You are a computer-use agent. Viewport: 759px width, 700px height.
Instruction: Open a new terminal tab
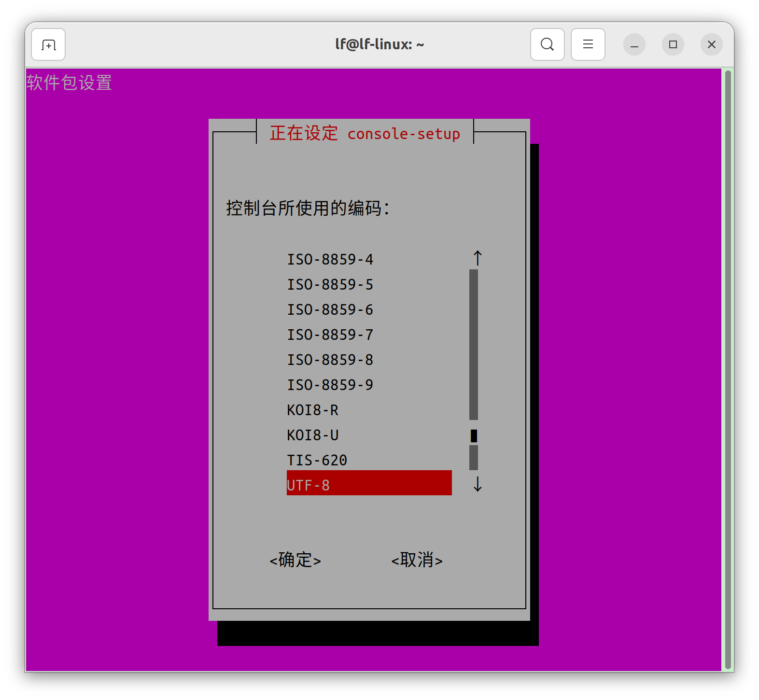click(x=48, y=44)
